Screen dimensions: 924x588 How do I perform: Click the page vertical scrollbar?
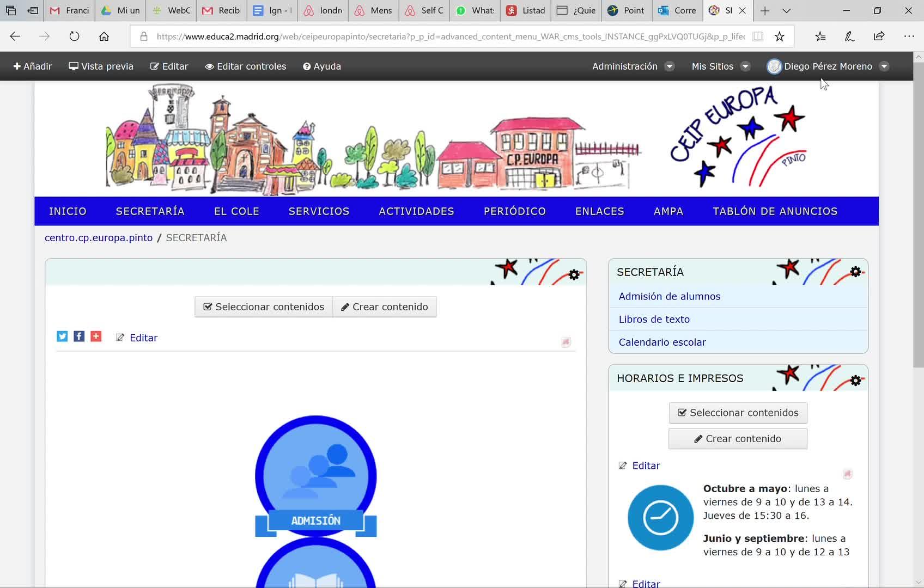pyautogui.click(x=919, y=215)
